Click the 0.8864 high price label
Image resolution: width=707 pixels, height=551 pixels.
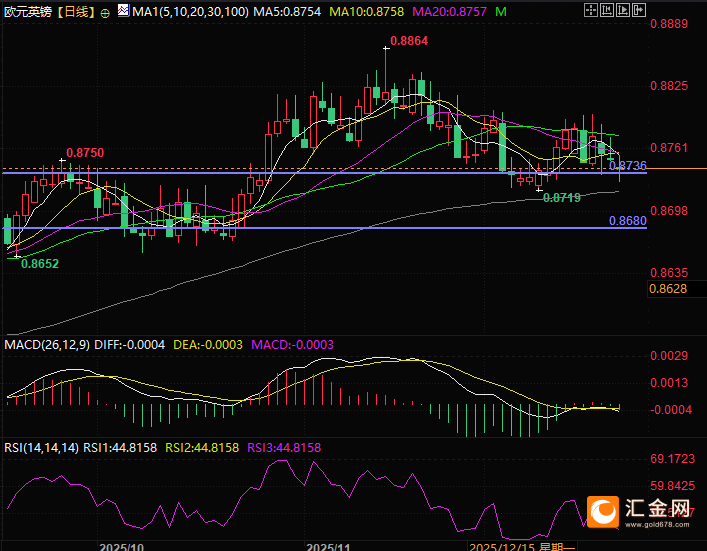pos(409,41)
